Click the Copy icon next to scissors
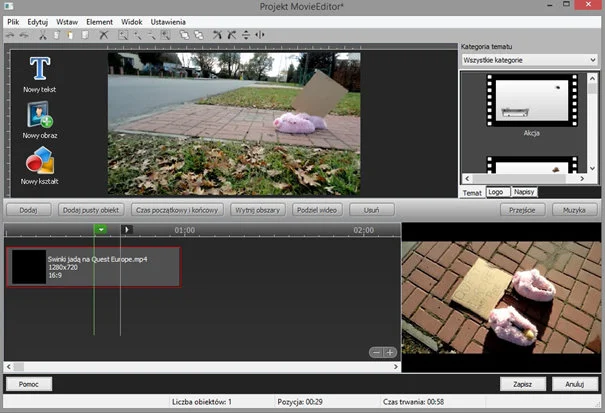Viewport: 605px width, 413px height. (56, 35)
